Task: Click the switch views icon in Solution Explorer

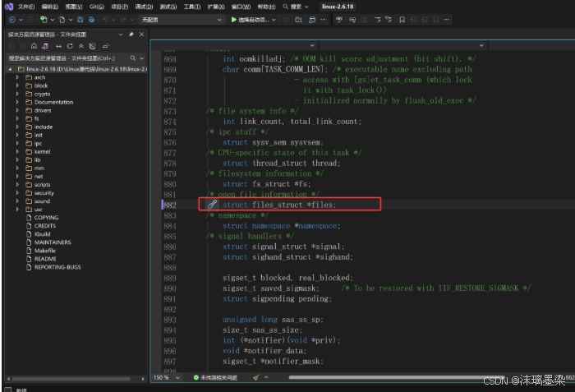Action: coord(44,46)
